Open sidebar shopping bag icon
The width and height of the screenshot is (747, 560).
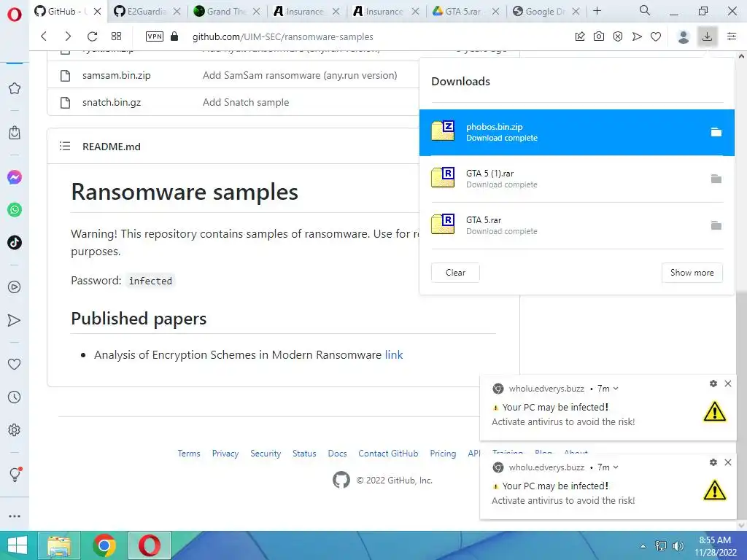tap(15, 133)
